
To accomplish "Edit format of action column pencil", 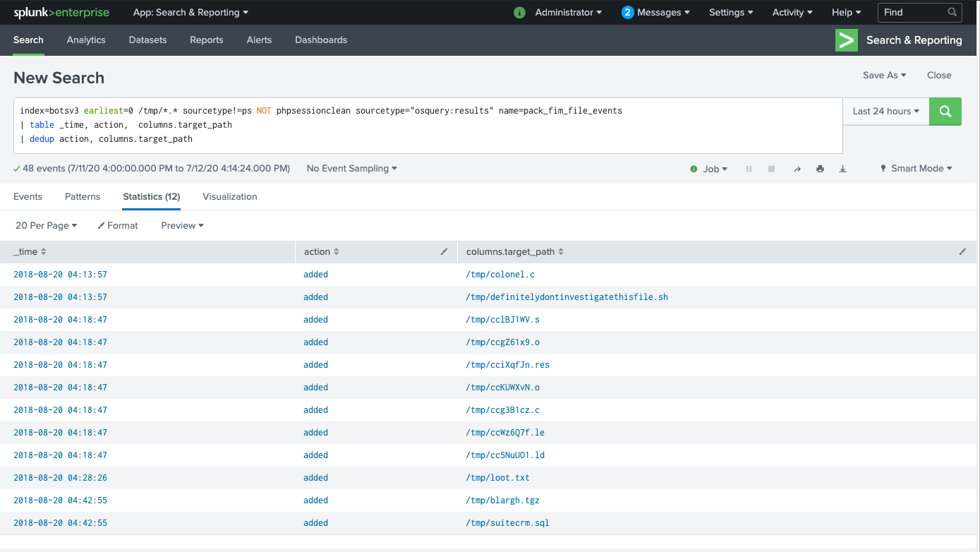I will point(444,252).
